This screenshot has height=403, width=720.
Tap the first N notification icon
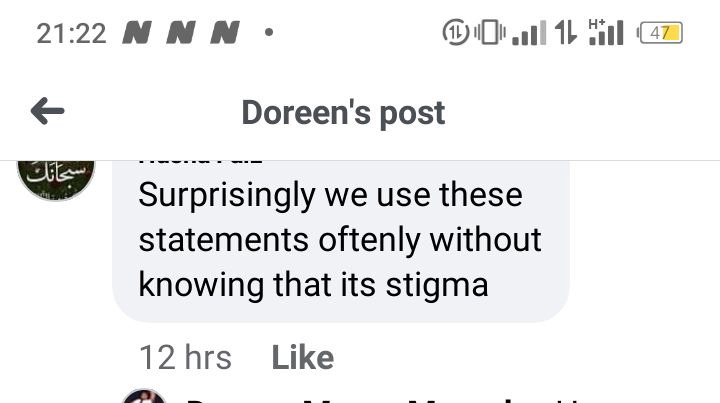click(x=137, y=33)
